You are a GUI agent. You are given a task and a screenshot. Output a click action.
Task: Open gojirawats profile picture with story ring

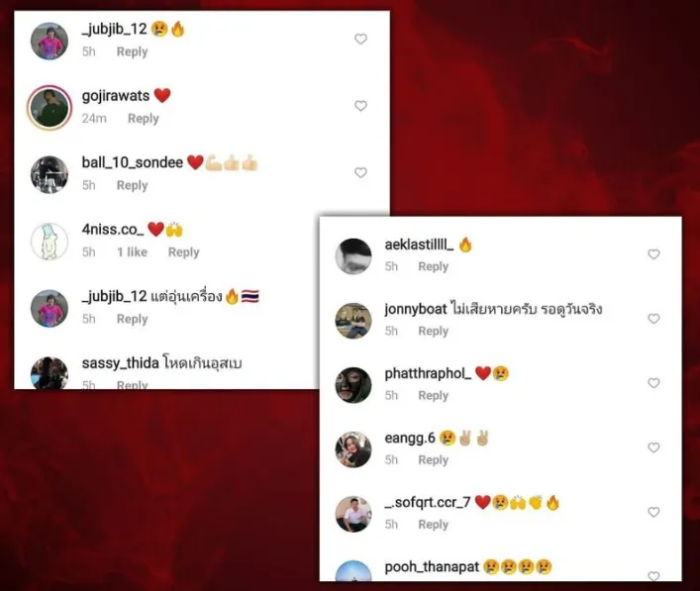50,108
